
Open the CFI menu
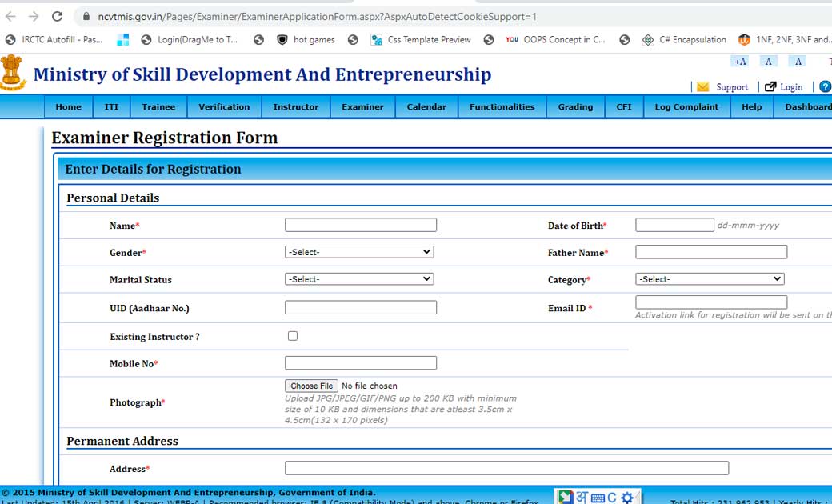pyautogui.click(x=624, y=106)
